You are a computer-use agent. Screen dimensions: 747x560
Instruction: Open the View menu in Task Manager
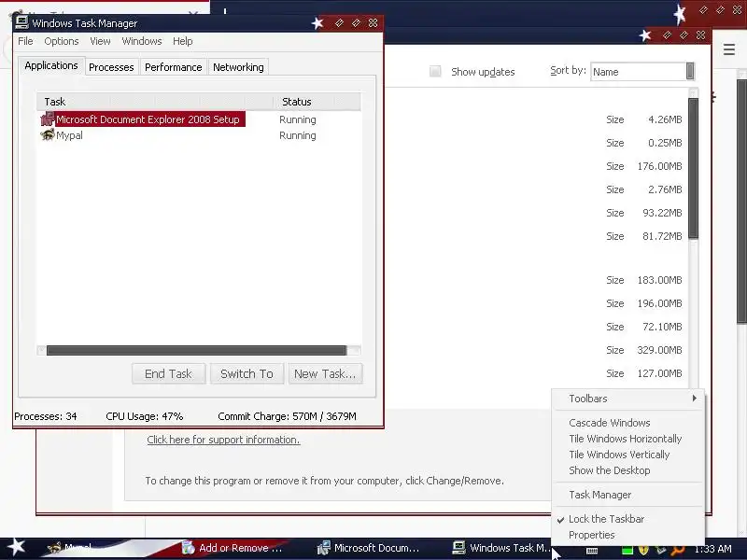[x=100, y=41]
